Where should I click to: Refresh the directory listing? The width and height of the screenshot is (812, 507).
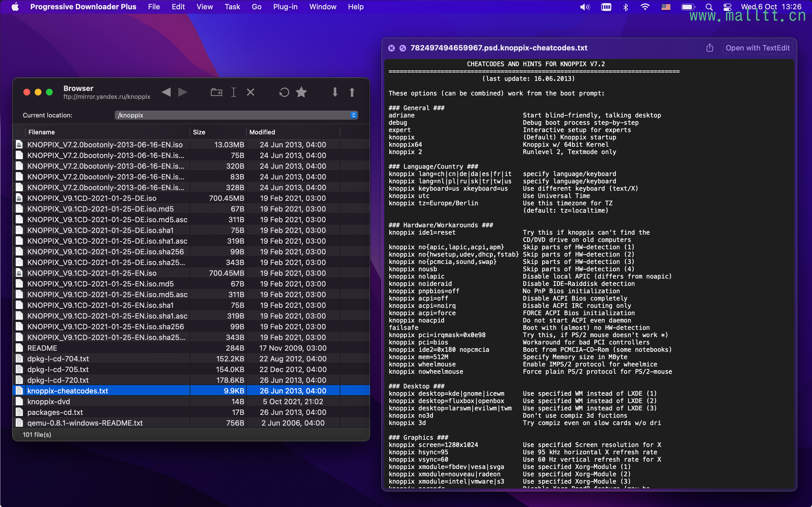(284, 92)
